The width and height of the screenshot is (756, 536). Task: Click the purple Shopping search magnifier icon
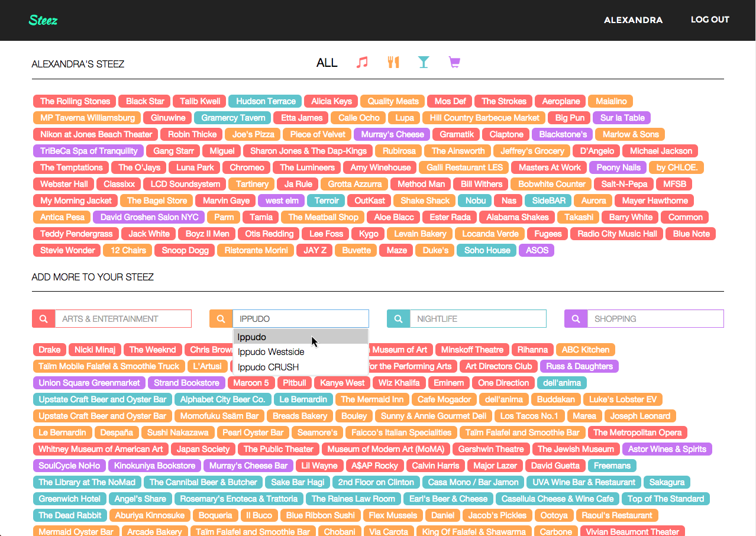pos(576,319)
